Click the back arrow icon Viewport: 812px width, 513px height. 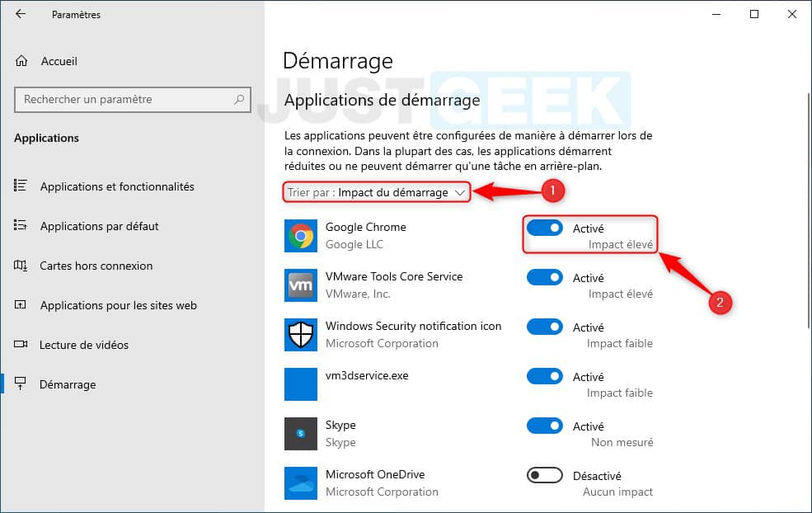click(x=20, y=14)
